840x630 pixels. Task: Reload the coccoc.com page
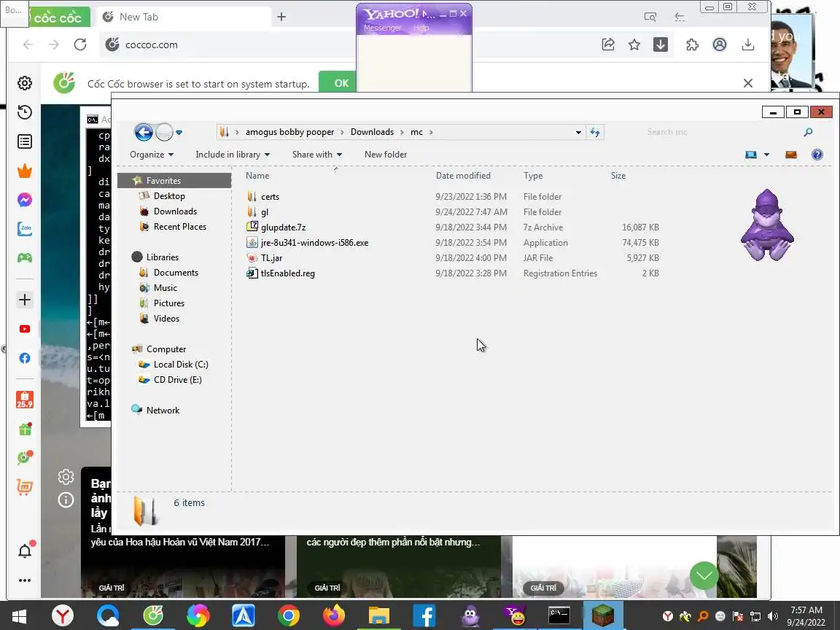[80, 44]
